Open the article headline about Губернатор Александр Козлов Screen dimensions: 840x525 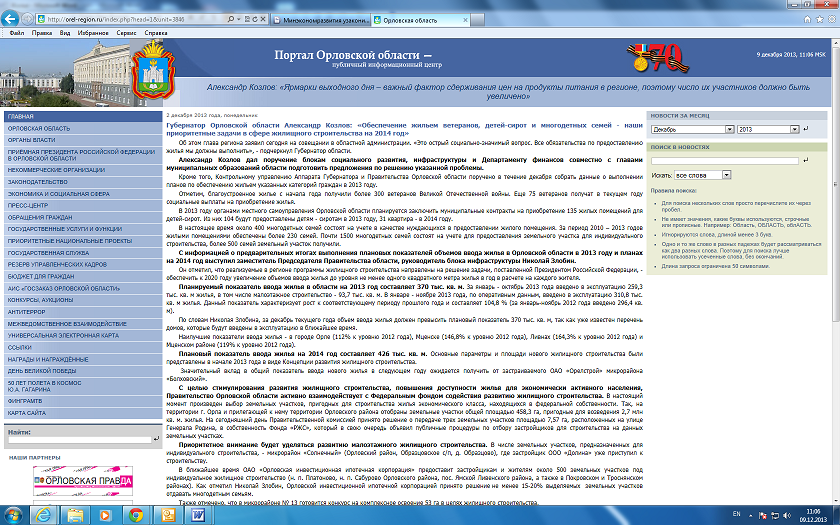tap(404, 129)
